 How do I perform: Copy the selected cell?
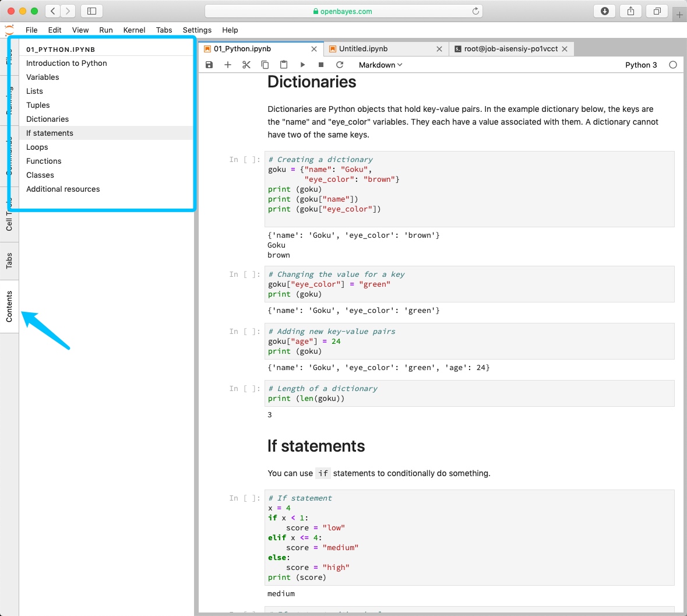(x=265, y=65)
